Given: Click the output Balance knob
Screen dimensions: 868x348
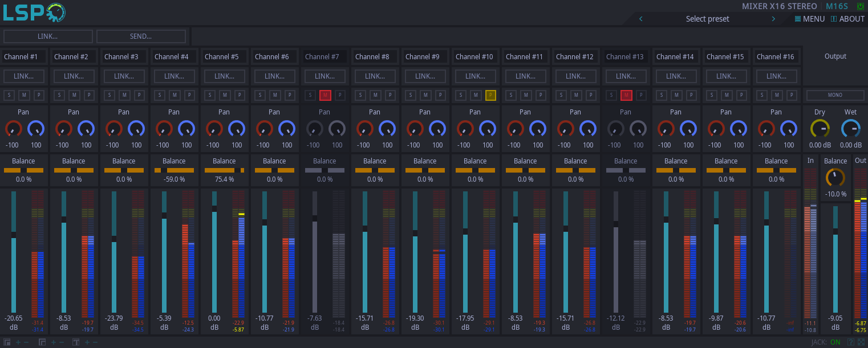Looking at the screenshot, I should [835, 178].
